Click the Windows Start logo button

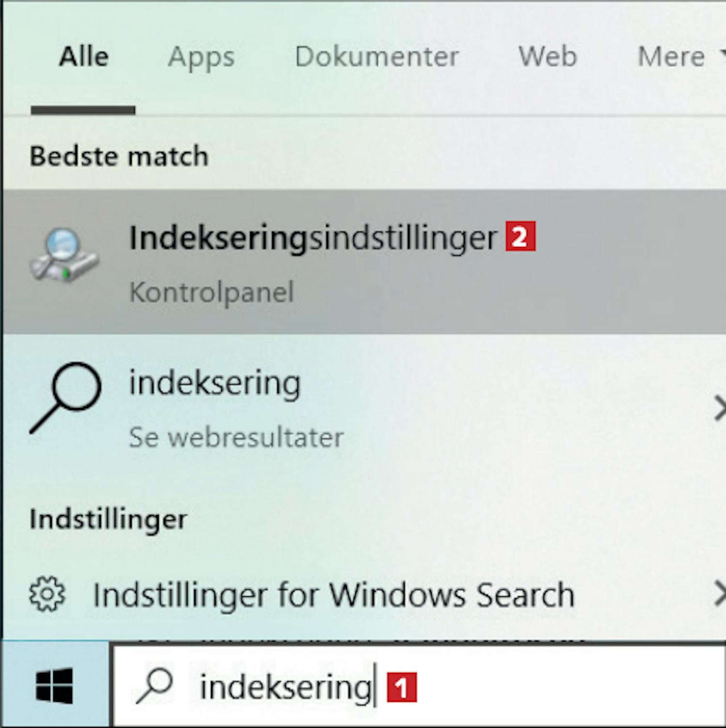click(x=54, y=685)
